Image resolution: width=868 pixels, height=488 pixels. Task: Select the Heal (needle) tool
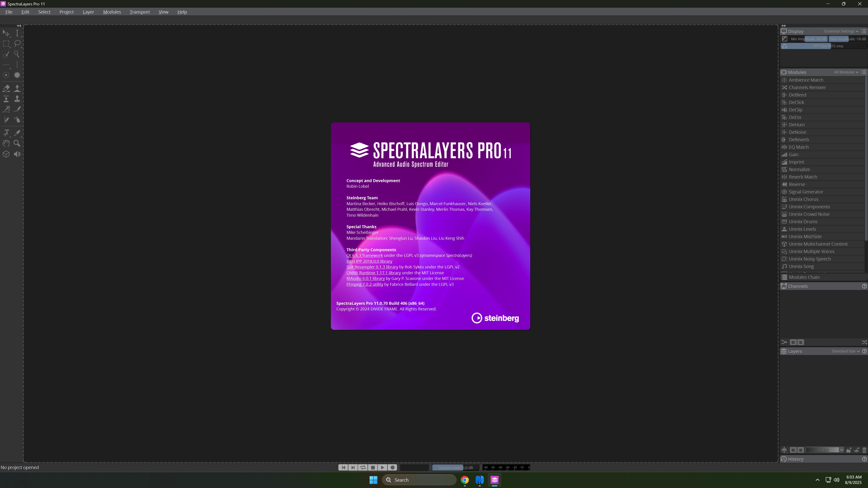(6, 109)
